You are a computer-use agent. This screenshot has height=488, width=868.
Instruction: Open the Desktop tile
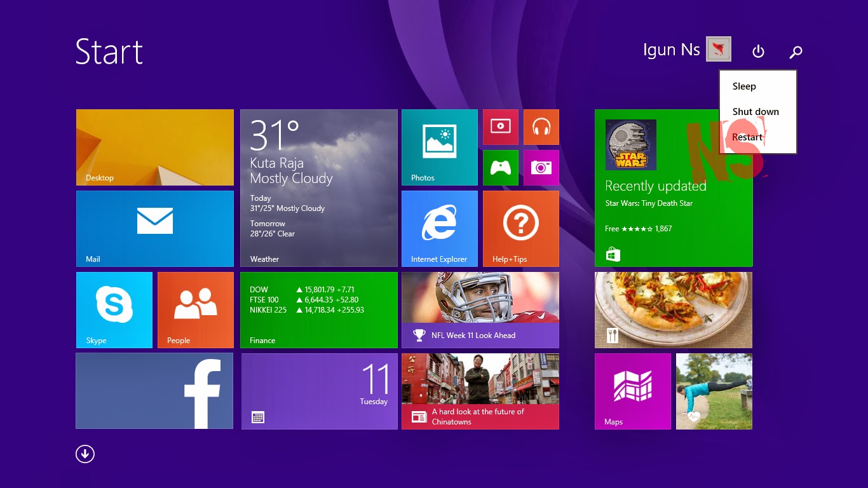pyautogui.click(x=155, y=147)
